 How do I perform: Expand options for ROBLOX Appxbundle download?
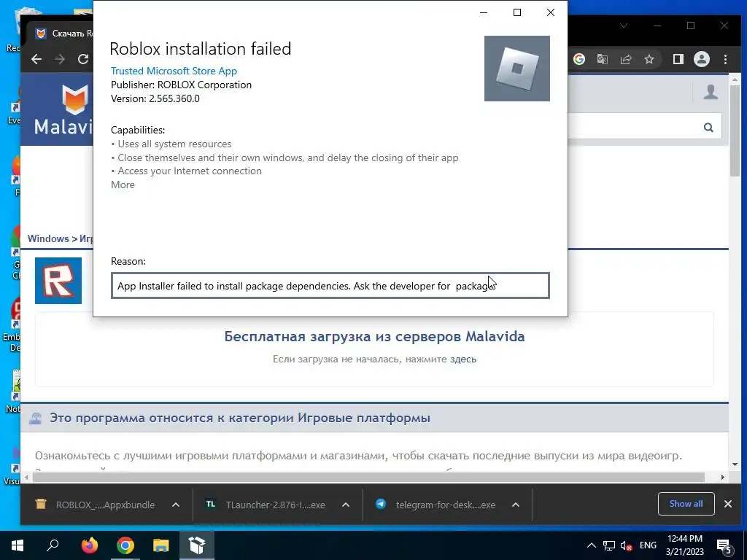click(176, 505)
